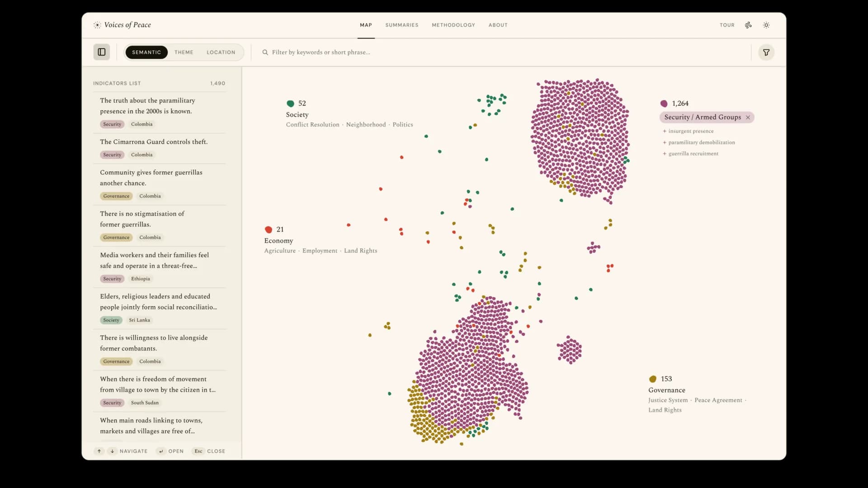868x488 pixels.
Task: Expand the guerrilla recruitment subtopic
Action: point(690,154)
